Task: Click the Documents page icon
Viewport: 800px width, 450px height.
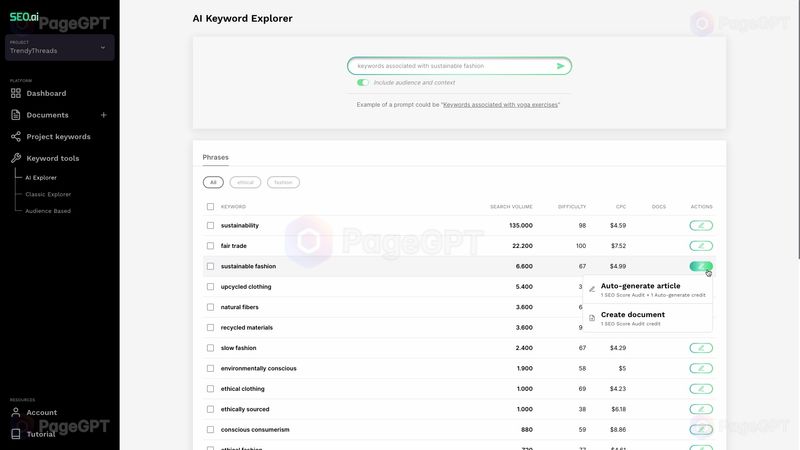Action: tap(16, 115)
